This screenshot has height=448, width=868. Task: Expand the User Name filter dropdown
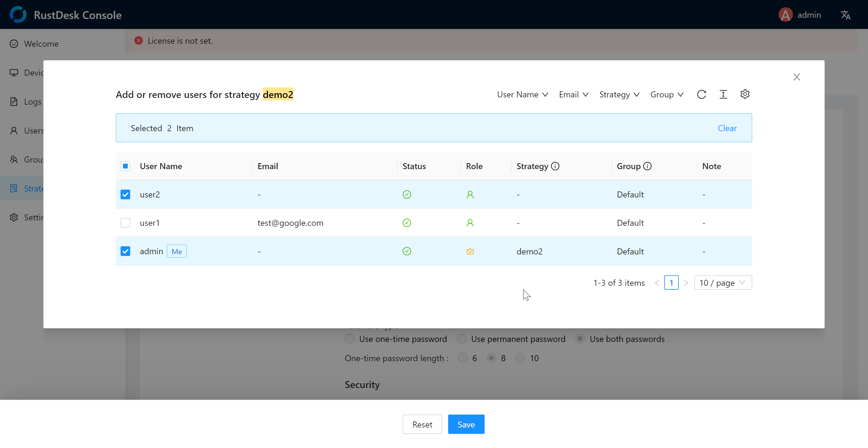click(522, 95)
